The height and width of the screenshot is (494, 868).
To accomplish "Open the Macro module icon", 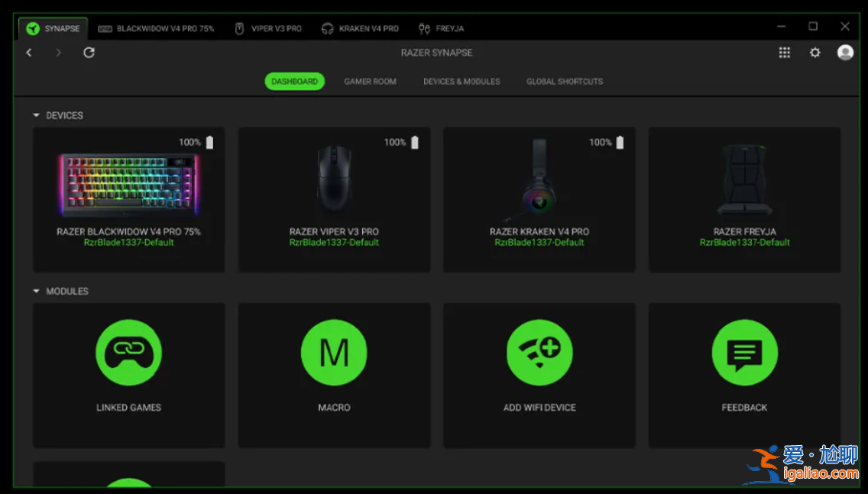I will tap(334, 353).
